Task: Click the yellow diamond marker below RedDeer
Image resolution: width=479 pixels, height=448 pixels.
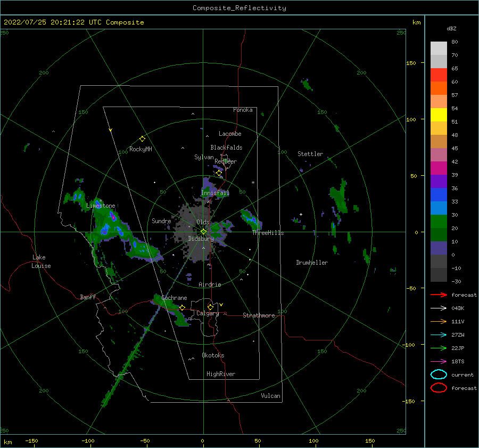Action: click(219, 173)
